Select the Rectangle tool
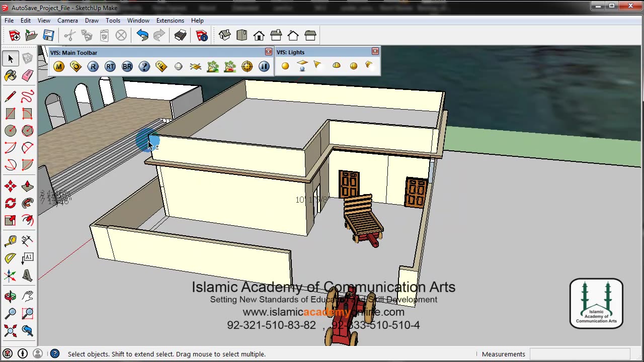The width and height of the screenshot is (644, 362). tap(11, 114)
